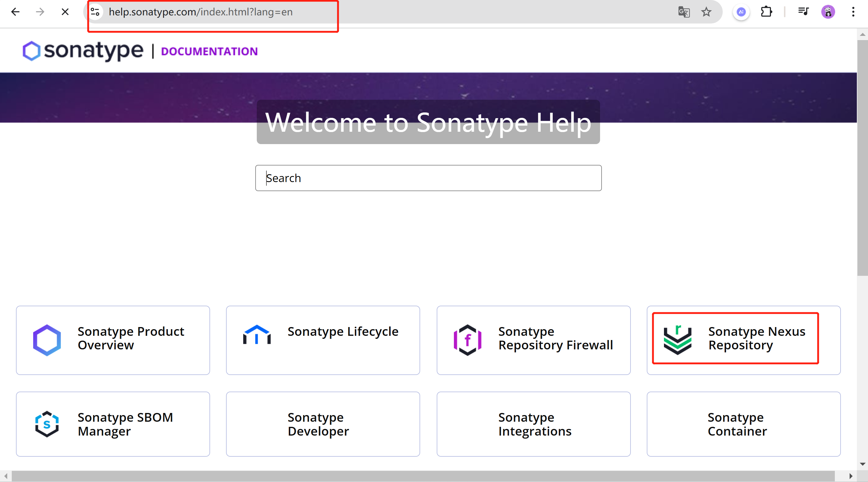Open the Google Translate page icon
The image size is (868, 482).
coord(684,12)
